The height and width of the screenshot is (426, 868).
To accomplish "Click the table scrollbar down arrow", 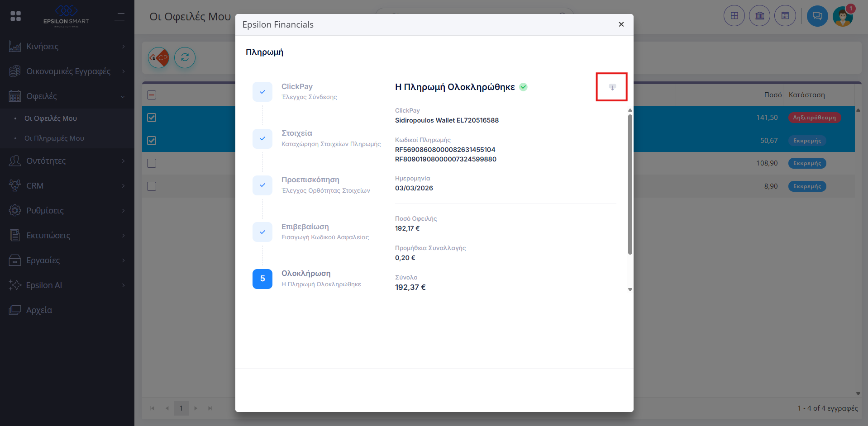I will (858, 394).
